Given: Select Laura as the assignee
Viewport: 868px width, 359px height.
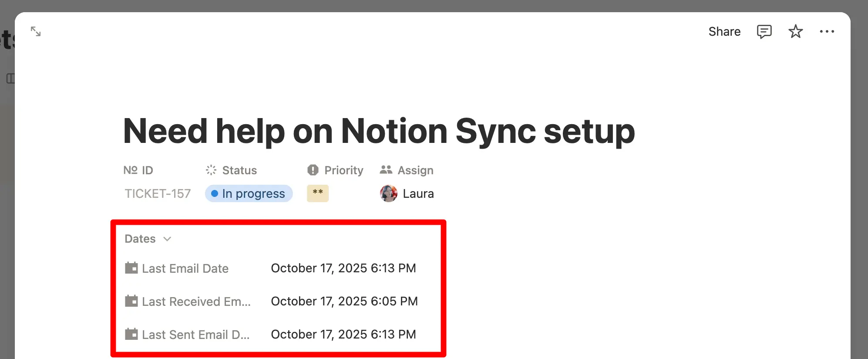Looking at the screenshot, I should pyautogui.click(x=418, y=193).
